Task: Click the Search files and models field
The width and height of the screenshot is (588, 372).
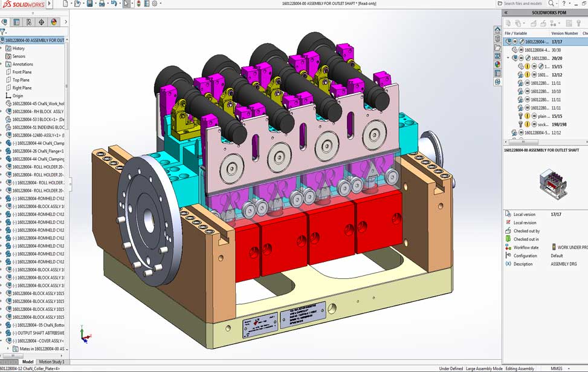Action: [522, 4]
